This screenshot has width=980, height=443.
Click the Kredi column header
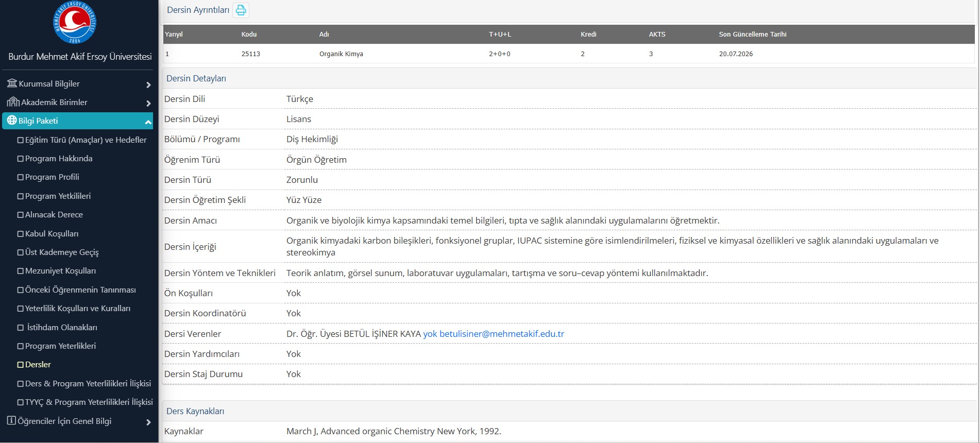pos(588,35)
